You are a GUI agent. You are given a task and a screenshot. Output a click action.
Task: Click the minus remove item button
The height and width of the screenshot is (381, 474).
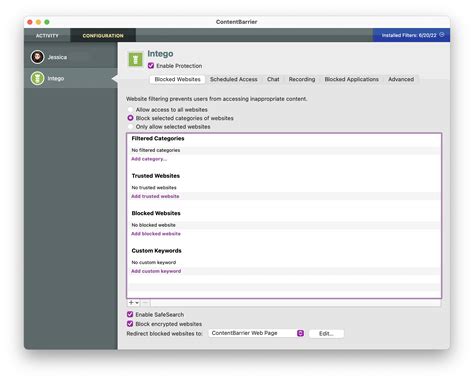[x=145, y=303]
